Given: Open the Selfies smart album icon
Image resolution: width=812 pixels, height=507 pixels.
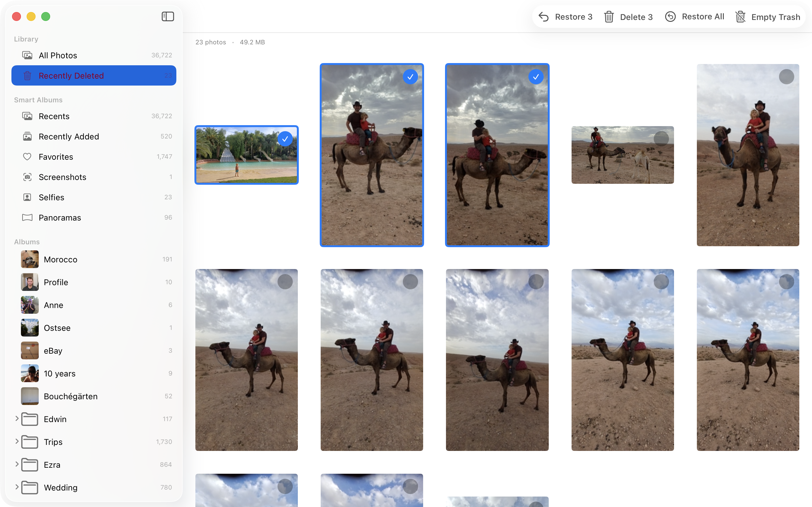Looking at the screenshot, I should coord(28,197).
